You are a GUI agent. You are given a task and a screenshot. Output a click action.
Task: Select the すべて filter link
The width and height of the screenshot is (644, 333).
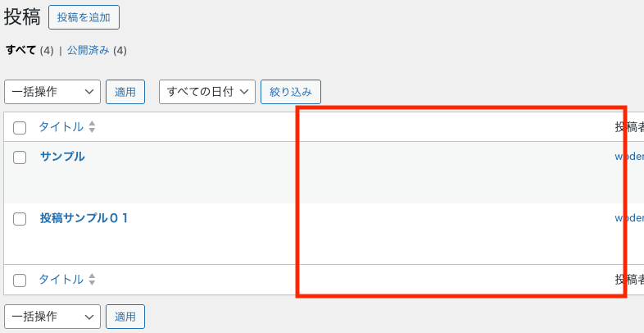tap(21, 50)
